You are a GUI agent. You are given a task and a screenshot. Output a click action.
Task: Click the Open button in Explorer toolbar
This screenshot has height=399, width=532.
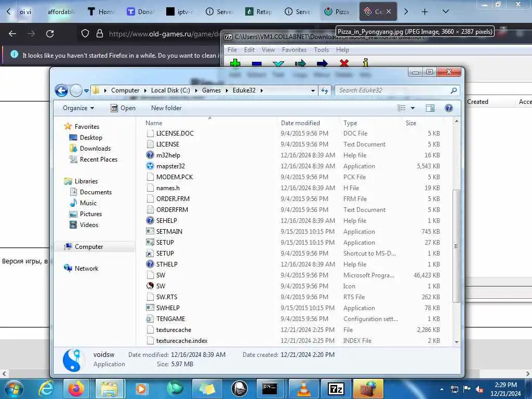(123, 108)
